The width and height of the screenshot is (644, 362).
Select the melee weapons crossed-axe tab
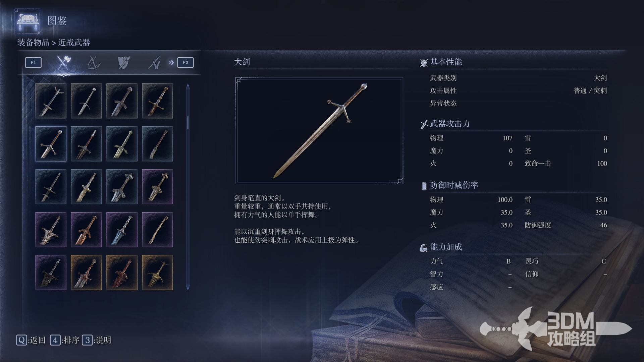[63, 62]
